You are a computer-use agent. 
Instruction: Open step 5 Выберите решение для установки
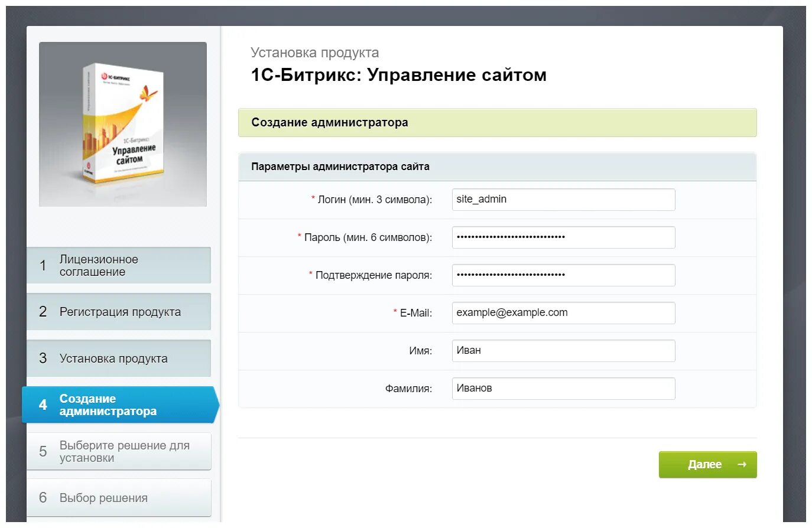[x=119, y=451]
